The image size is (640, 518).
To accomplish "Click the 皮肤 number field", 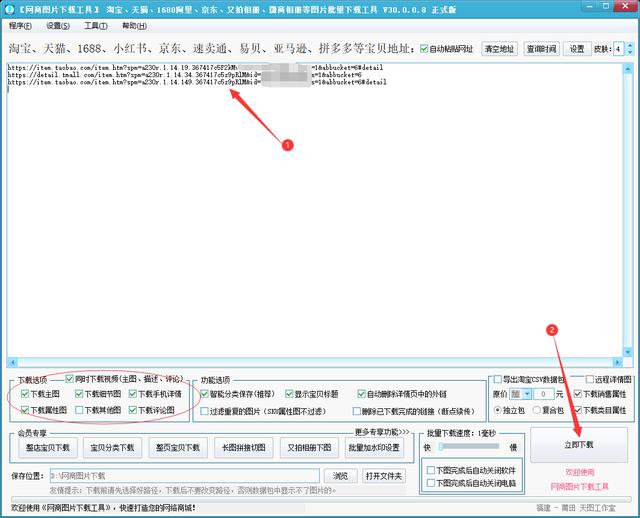I will pos(619,49).
